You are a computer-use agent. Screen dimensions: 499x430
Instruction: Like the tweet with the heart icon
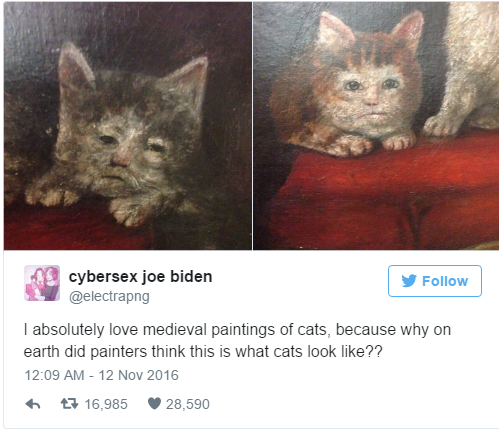tap(154, 404)
